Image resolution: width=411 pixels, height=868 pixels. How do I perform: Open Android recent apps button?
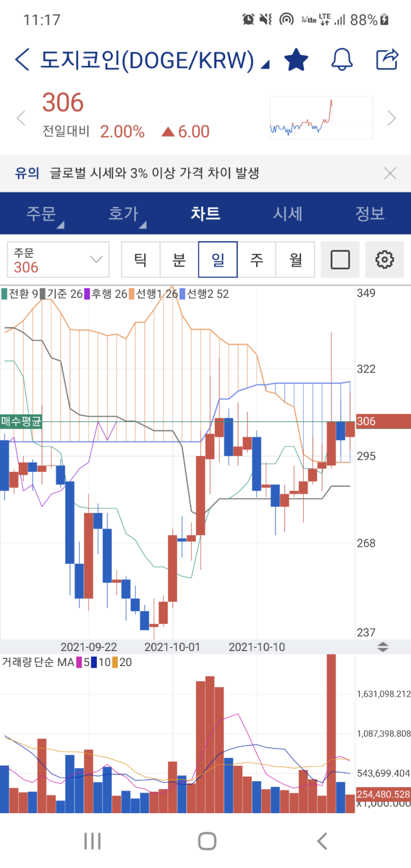(92, 841)
